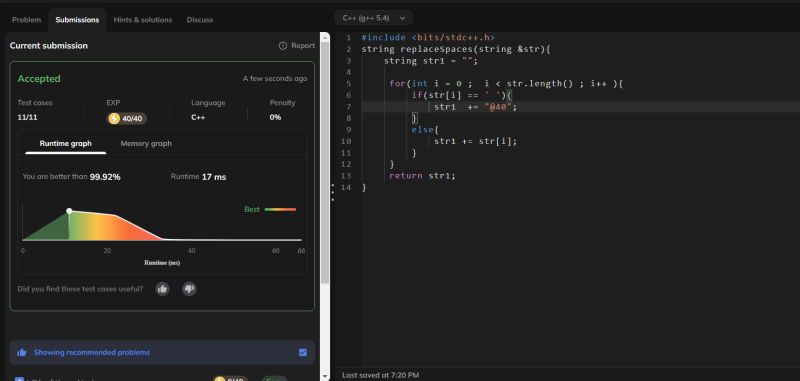Screen dimensions: 800x381
Task: Click the left panel vertical scrollbar
Action: tap(324, 163)
